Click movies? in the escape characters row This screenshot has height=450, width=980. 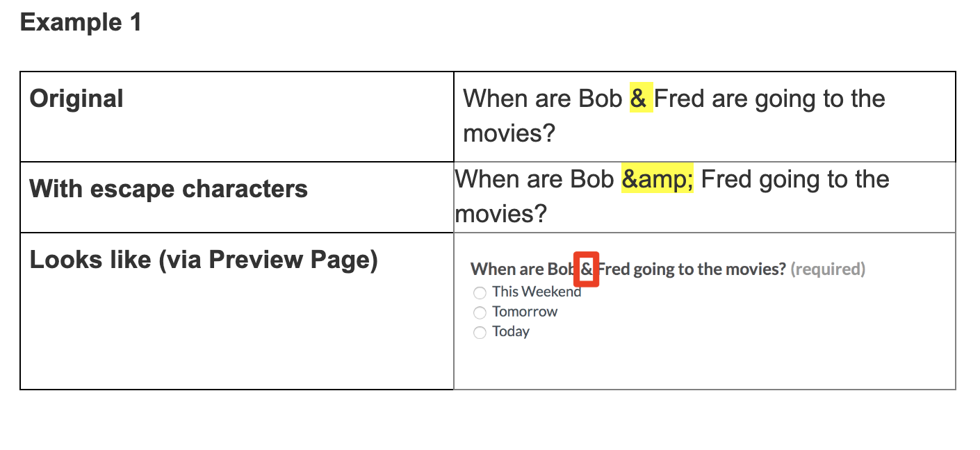(x=501, y=213)
